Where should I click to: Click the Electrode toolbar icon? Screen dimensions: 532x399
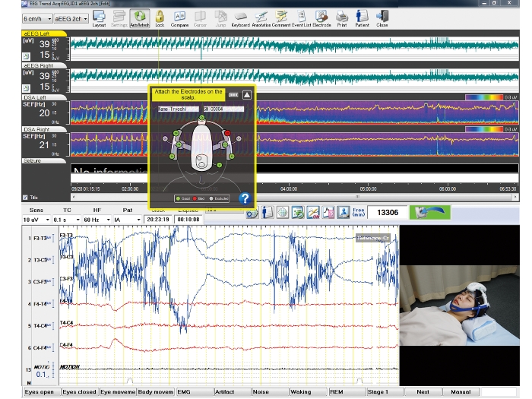point(321,17)
